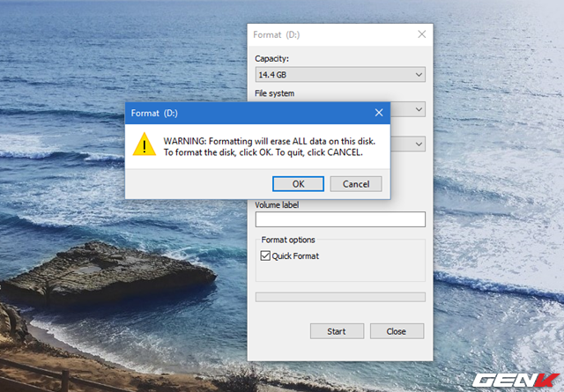The width and height of the screenshot is (564, 392).
Task: Click the yellow warning triangle icon
Action: [145, 144]
